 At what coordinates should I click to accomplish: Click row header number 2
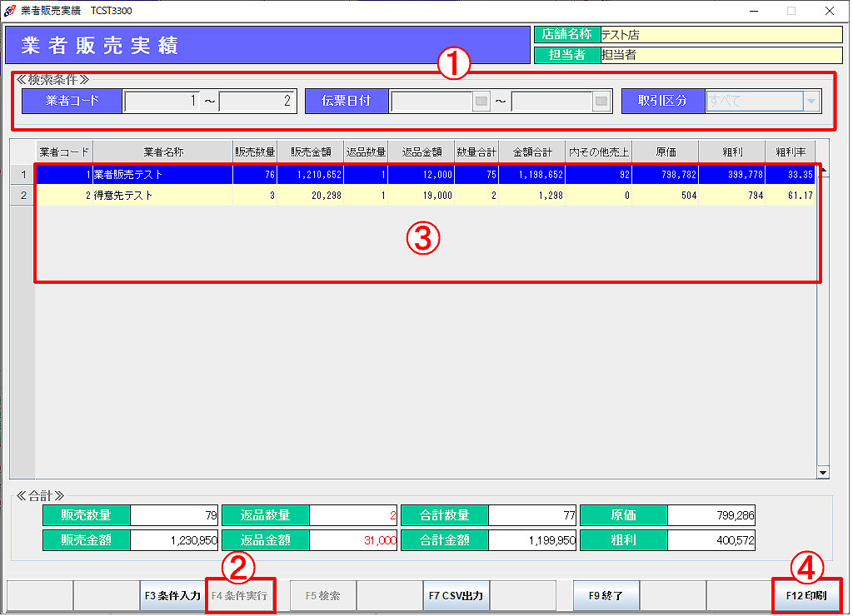click(22, 196)
